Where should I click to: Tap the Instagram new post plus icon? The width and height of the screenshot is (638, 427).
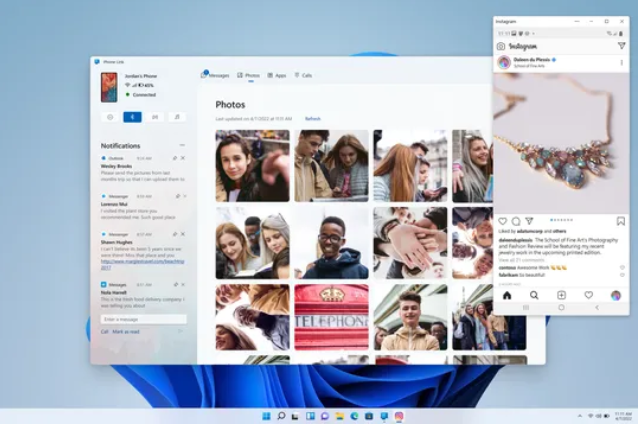(x=562, y=295)
